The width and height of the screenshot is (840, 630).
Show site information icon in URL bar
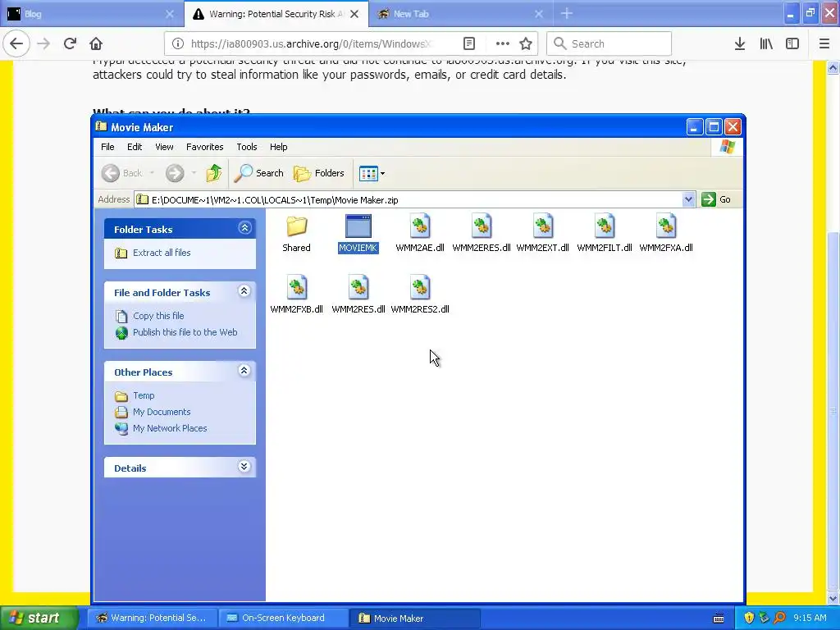click(178, 43)
